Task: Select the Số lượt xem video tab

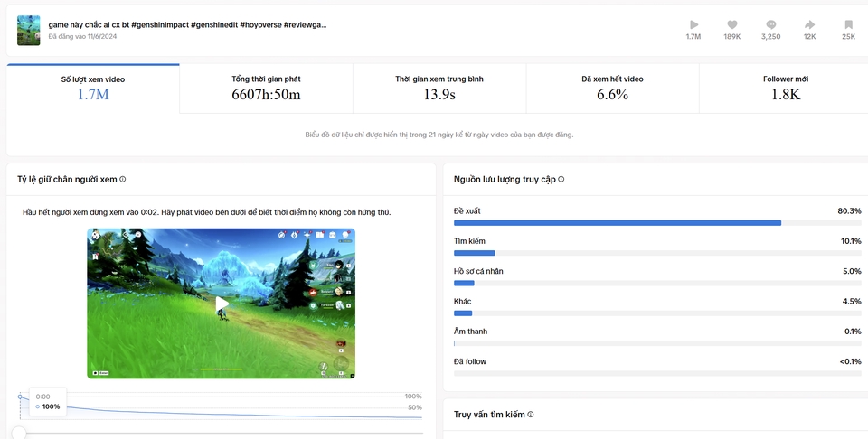Action: tap(93, 89)
